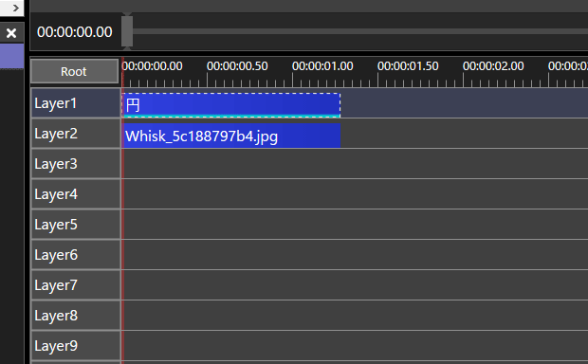Click the playback position slider handle
Image resolution: width=588 pixels, height=364 pixels.
coord(127,31)
